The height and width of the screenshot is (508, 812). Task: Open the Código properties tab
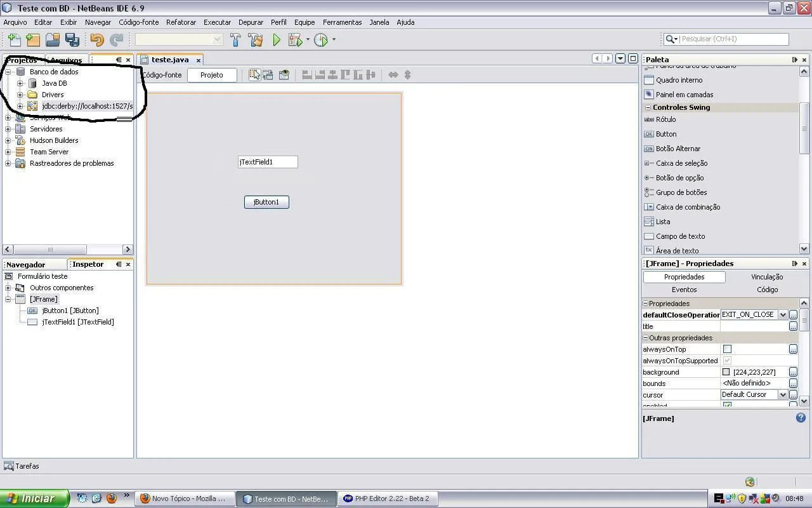tap(767, 290)
